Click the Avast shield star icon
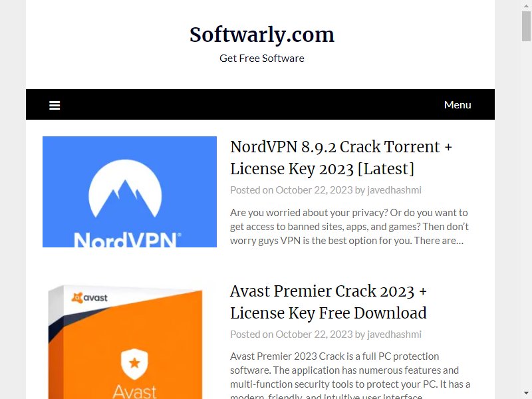The image size is (532, 399). (x=135, y=363)
